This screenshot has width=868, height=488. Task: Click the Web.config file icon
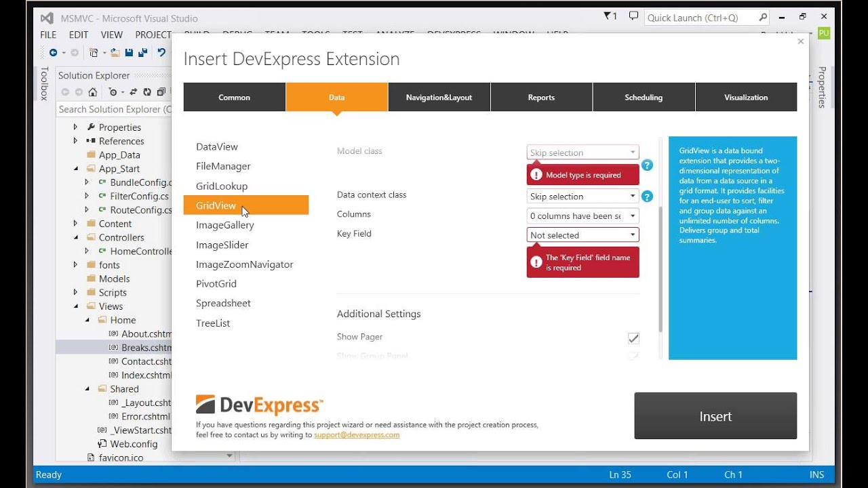click(x=102, y=444)
